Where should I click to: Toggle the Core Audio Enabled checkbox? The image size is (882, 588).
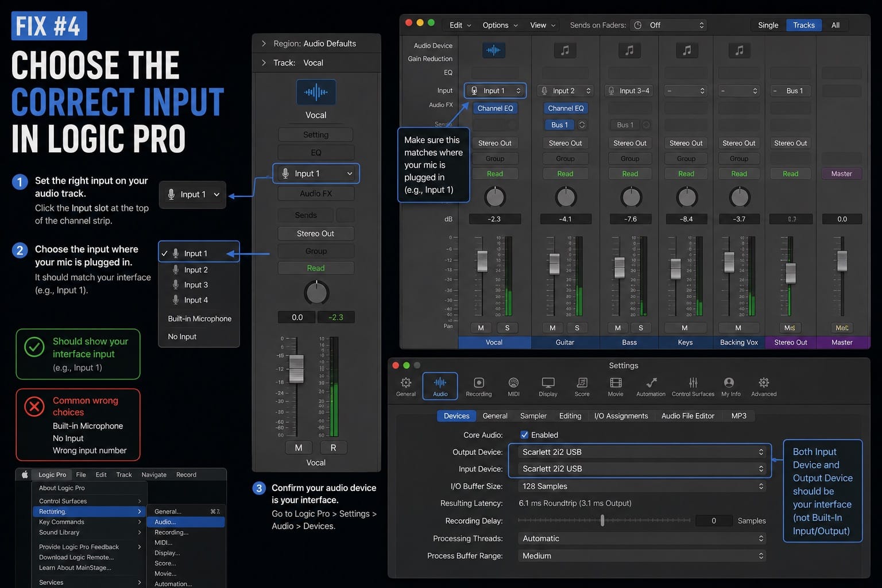[524, 435]
